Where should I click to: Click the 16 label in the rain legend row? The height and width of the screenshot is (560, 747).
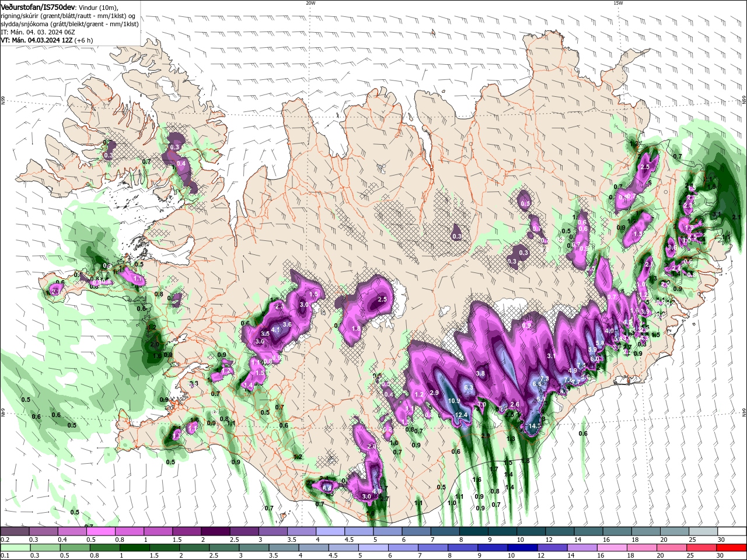pyautogui.click(x=602, y=556)
